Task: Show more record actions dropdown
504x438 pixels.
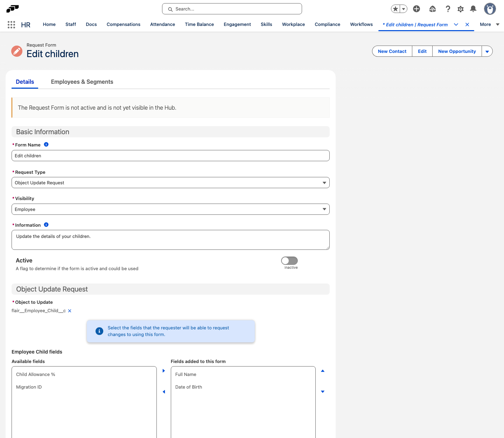Action: pyautogui.click(x=487, y=51)
